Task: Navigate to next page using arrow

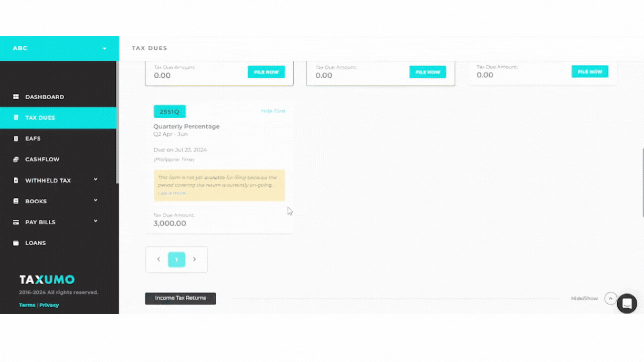Action: (195, 259)
